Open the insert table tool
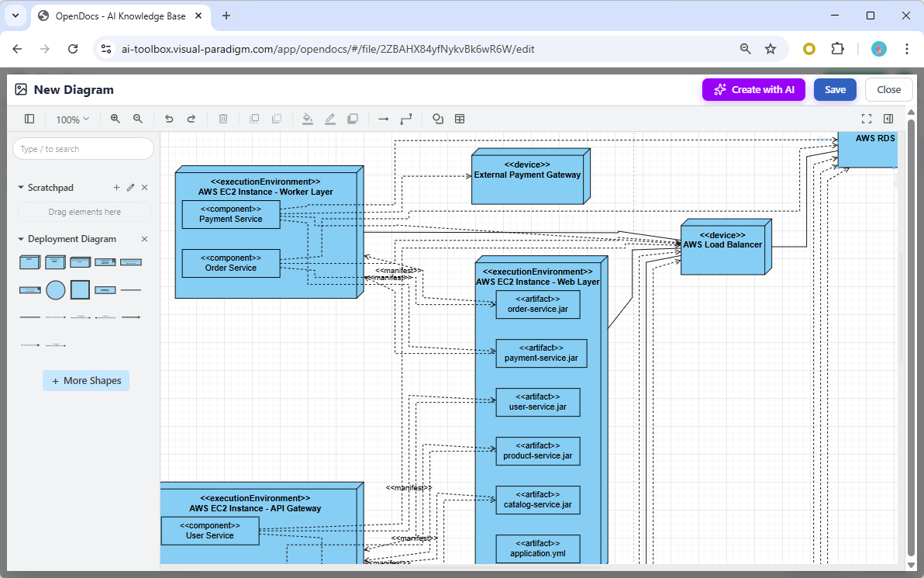Screen dimensions: 924x578 coord(460,119)
